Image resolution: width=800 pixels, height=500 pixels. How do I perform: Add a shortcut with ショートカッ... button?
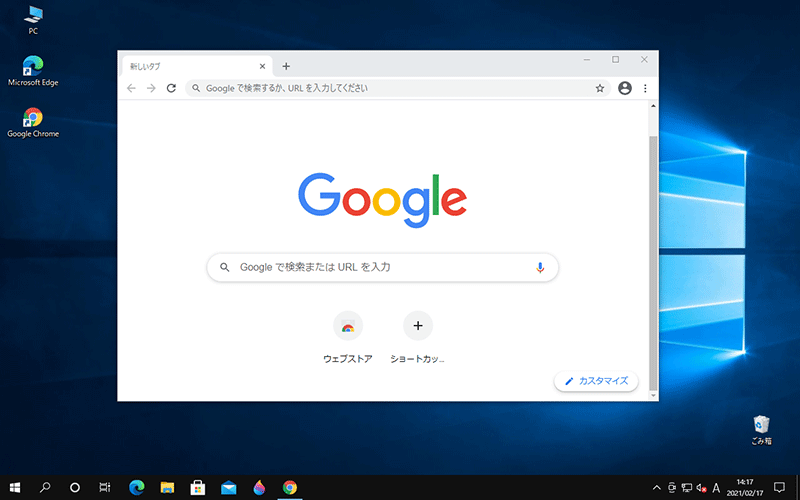coord(418,337)
